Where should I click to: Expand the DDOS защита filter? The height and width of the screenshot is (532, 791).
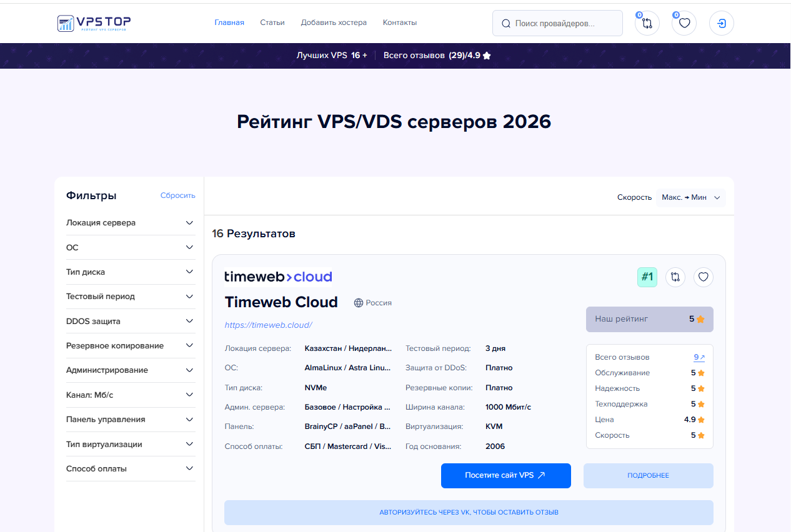(x=131, y=321)
